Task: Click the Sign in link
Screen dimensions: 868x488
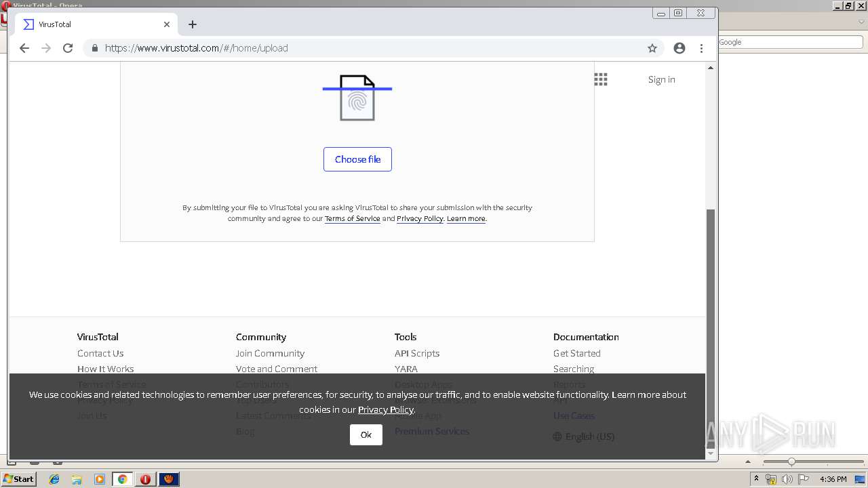Action: (x=661, y=79)
